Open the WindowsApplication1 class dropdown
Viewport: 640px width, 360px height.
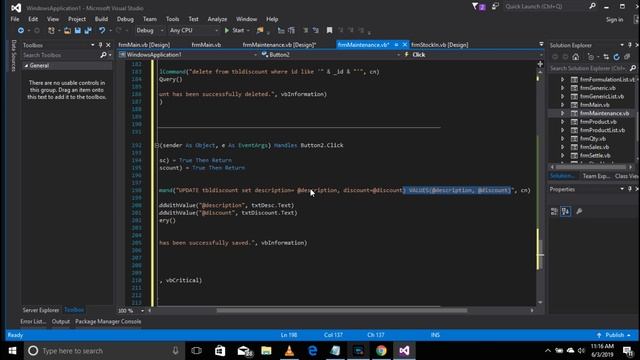tap(188, 55)
